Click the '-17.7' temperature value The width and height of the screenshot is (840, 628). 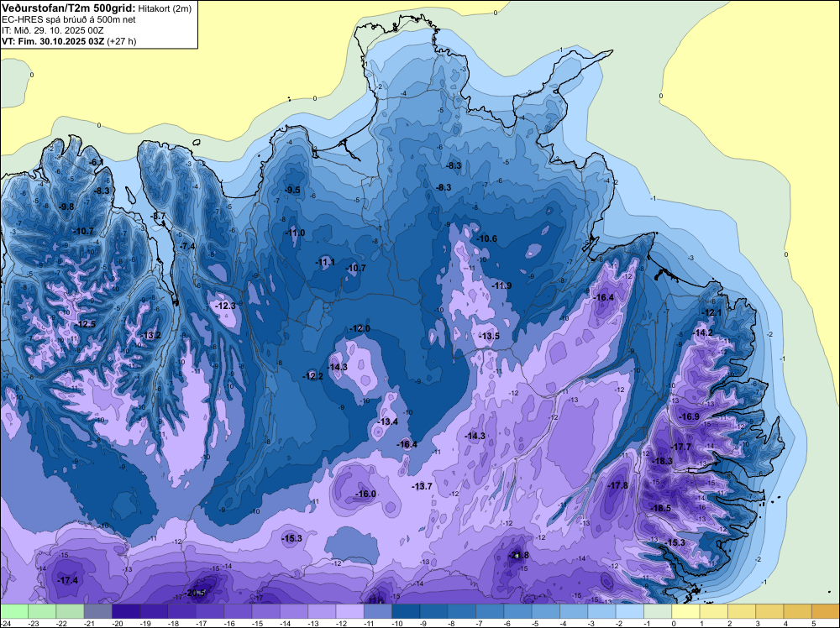(681, 447)
